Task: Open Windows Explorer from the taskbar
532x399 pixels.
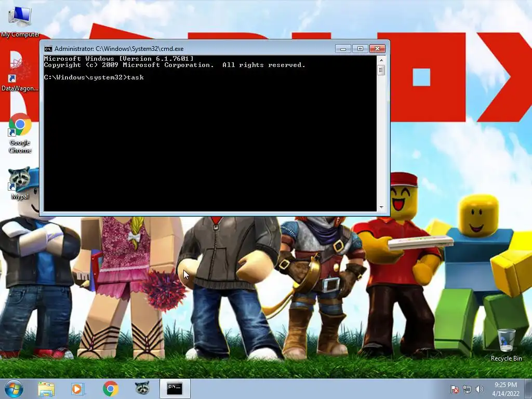Action: (x=46, y=389)
